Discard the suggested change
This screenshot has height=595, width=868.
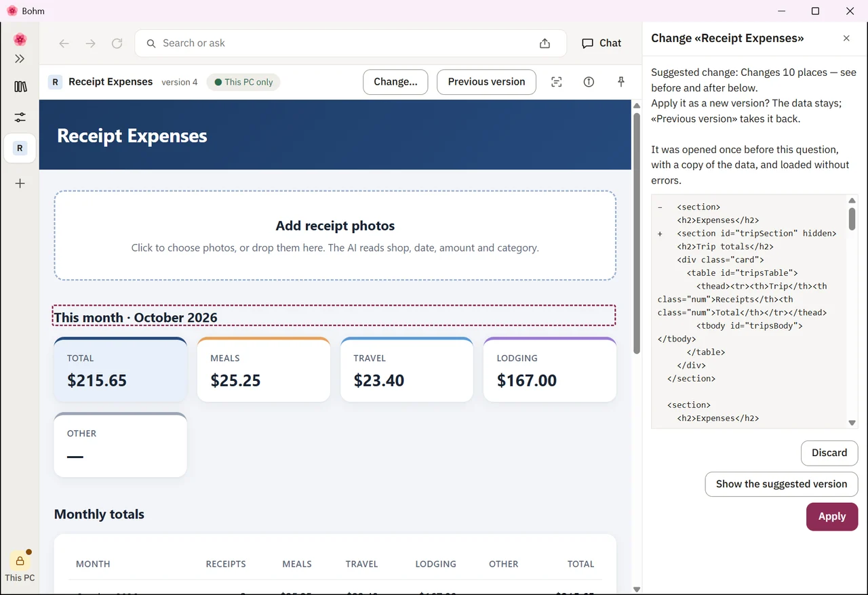[x=829, y=453]
